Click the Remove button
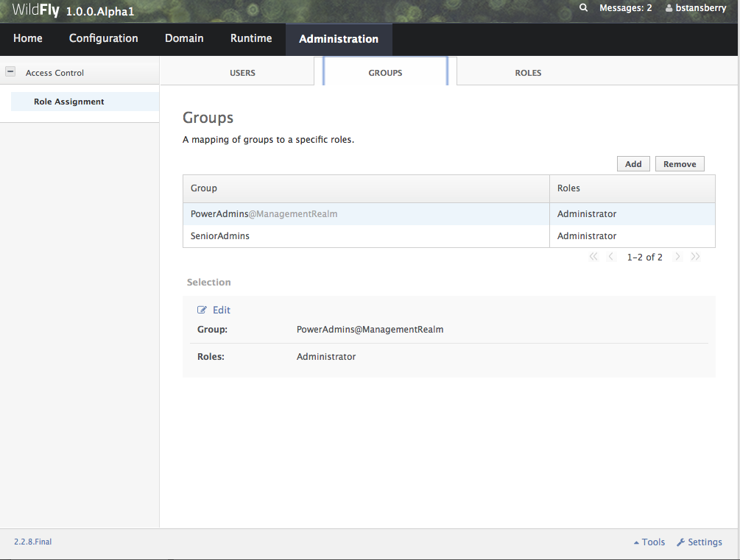This screenshot has height=560, width=740. pos(679,164)
